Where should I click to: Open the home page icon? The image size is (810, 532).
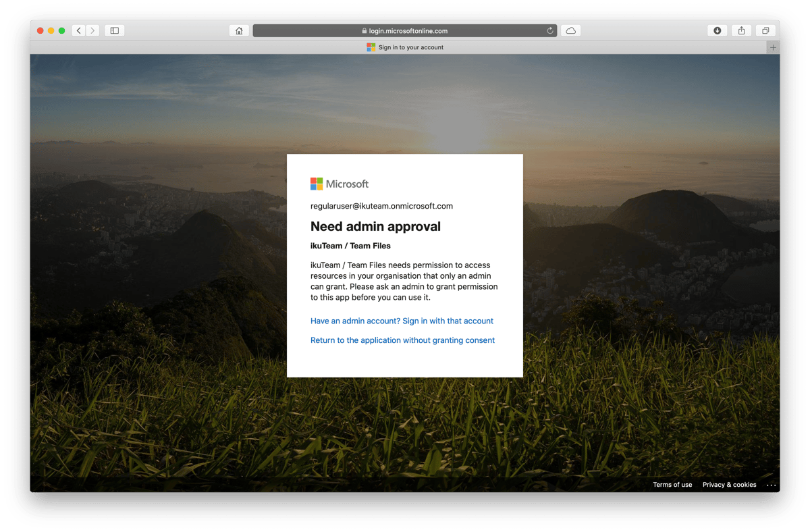point(239,30)
